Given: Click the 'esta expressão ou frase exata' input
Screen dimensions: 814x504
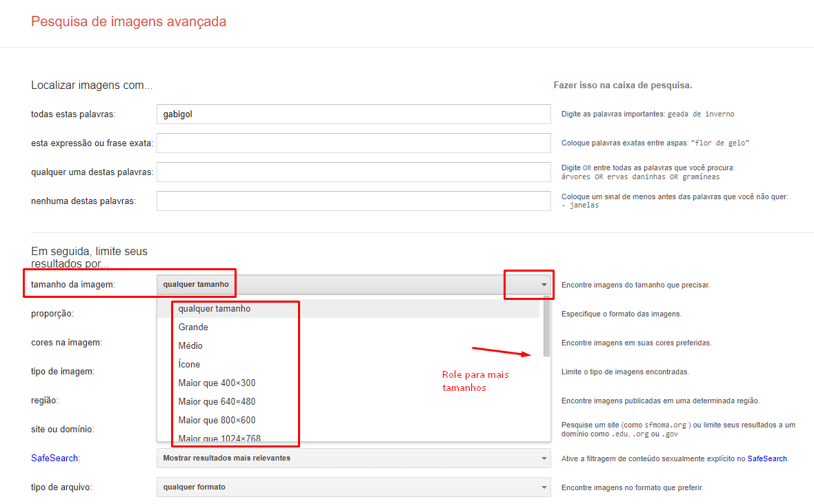Looking at the screenshot, I should pos(353,143).
